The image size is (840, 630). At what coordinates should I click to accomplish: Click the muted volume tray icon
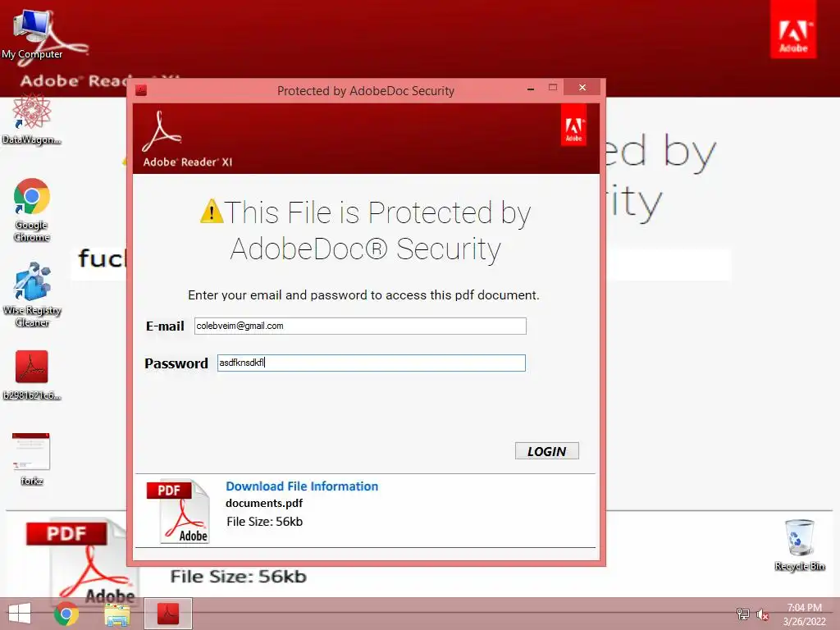[762, 614]
